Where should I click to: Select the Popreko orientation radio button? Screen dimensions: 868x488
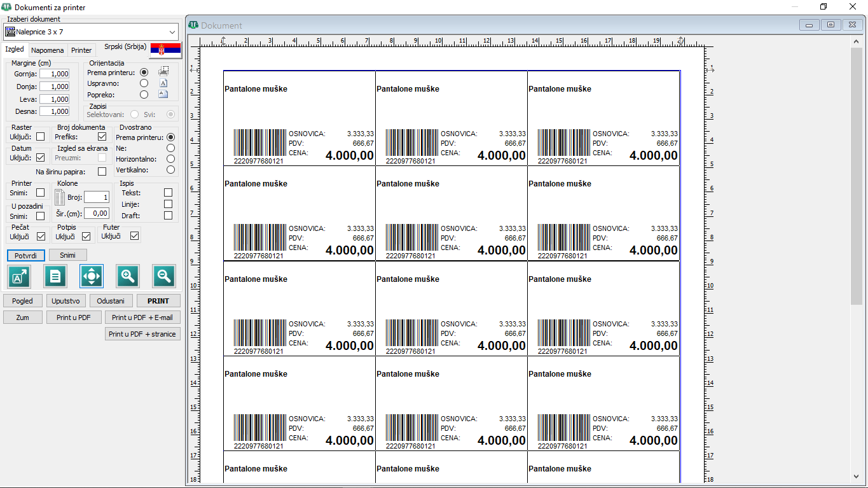click(144, 95)
